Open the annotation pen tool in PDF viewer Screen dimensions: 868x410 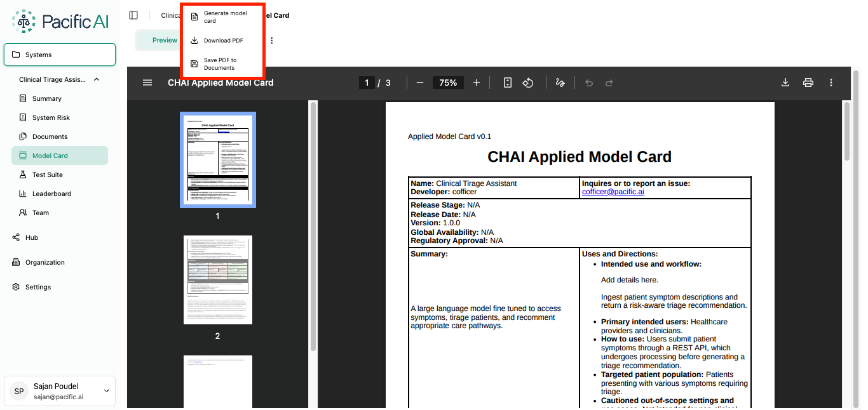(560, 83)
